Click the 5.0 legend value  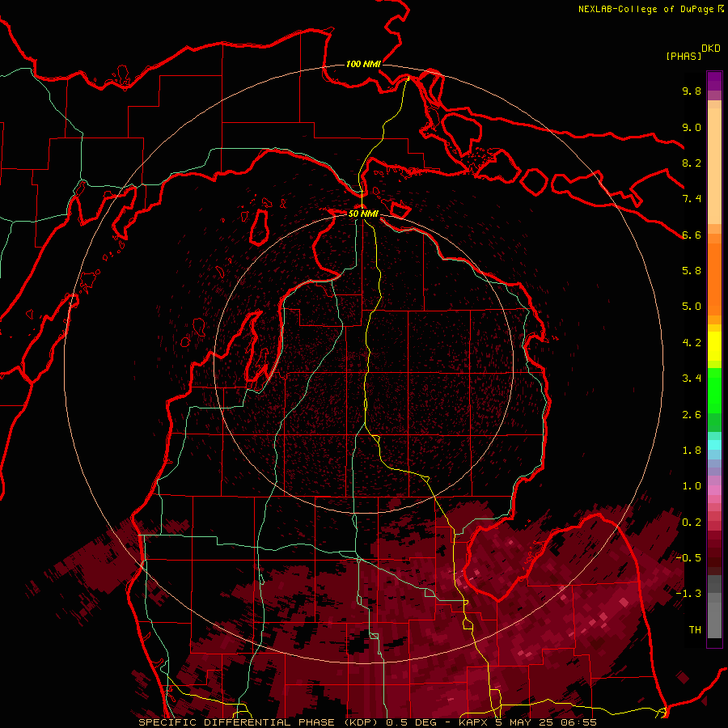pyautogui.click(x=692, y=307)
